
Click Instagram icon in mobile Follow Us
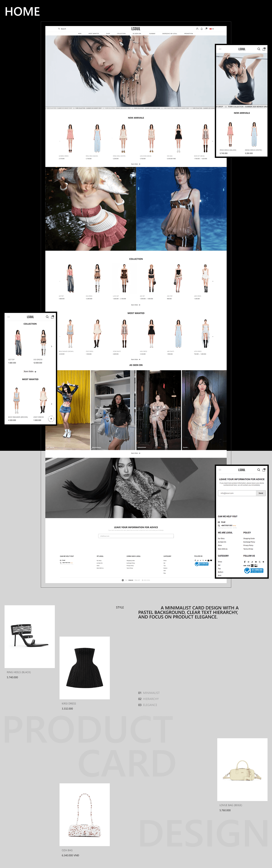click(248, 562)
